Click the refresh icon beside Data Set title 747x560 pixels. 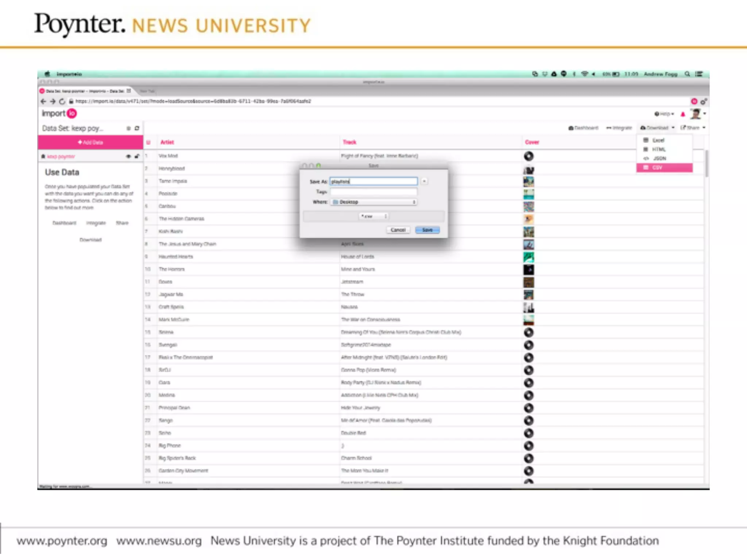pos(137,128)
